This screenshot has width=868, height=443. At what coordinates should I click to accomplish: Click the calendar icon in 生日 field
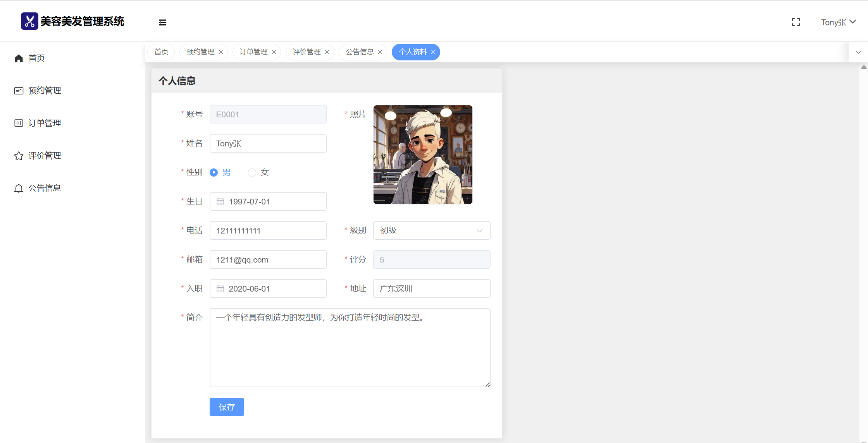[x=220, y=202]
